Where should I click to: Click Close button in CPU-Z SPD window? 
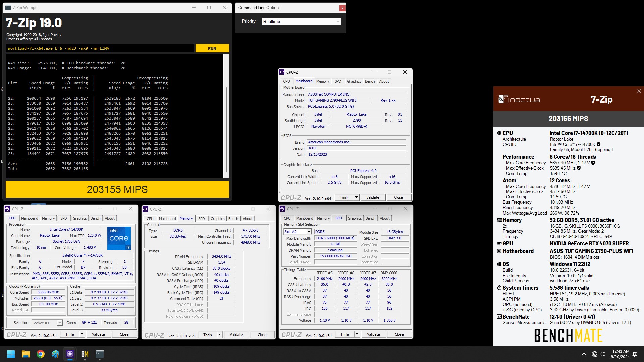(x=399, y=334)
